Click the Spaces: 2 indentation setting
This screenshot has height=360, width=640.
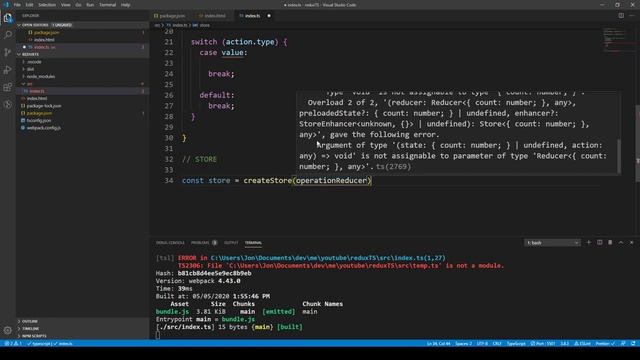pos(464,344)
